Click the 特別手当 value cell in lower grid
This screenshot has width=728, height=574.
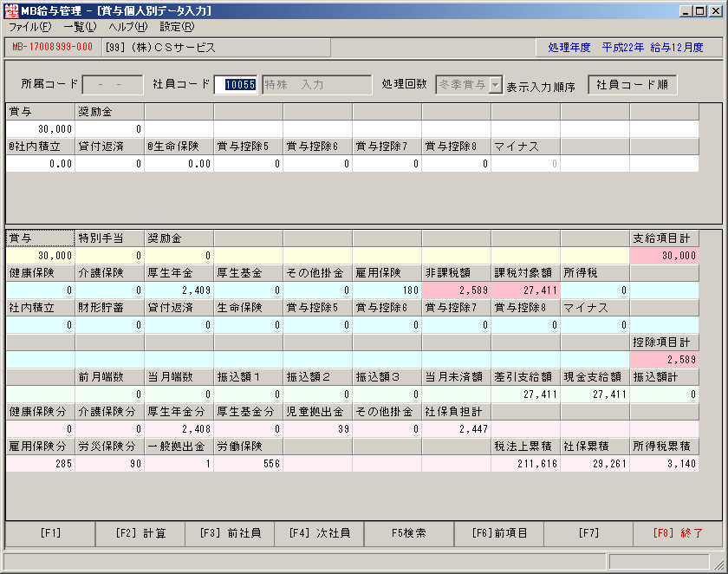(x=110, y=256)
